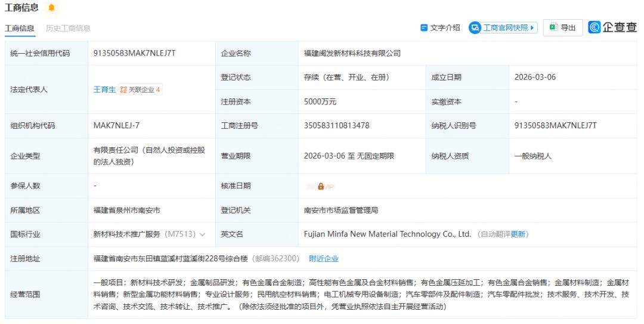Click the 统一社会信用代码 label
644x324 pixels.
(41, 53)
